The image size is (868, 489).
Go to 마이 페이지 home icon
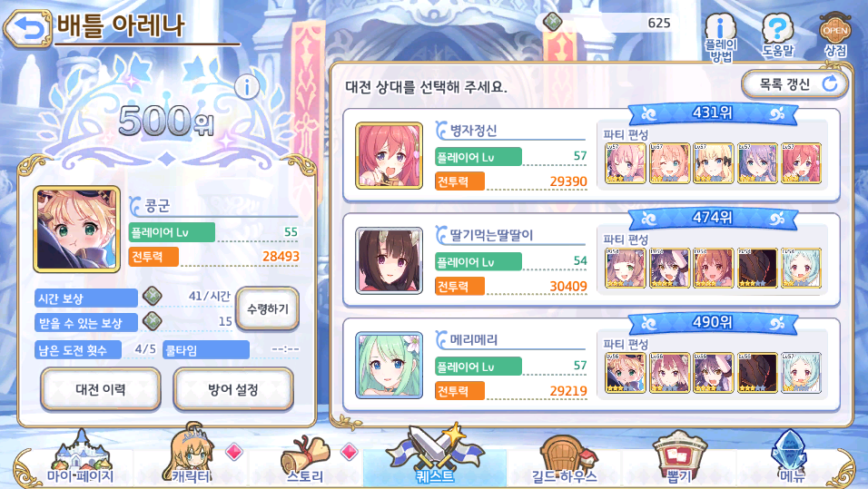coord(80,458)
